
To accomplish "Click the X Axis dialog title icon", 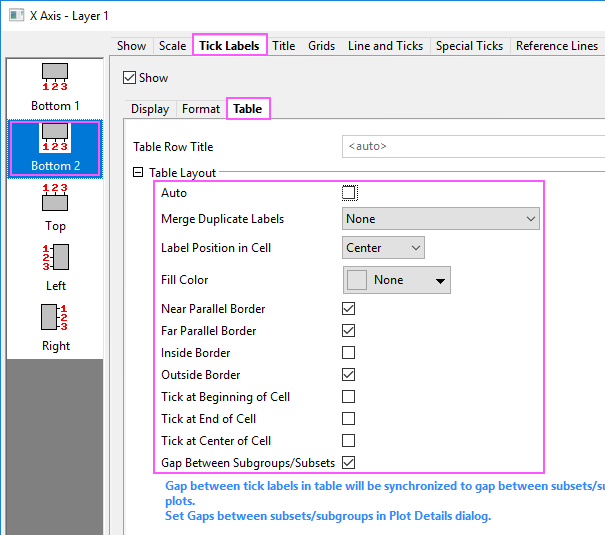I will (x=16, y=15).
